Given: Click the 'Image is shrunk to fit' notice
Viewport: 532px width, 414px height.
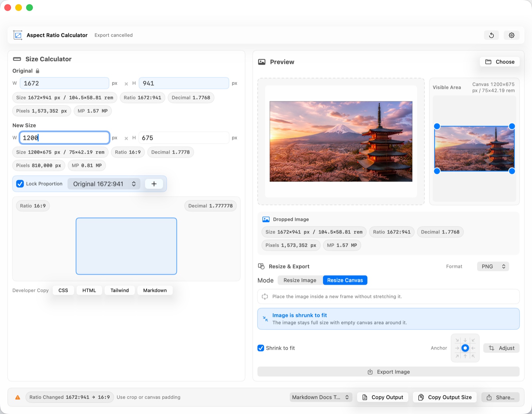Looking at the screenshot, I should 388,319.
